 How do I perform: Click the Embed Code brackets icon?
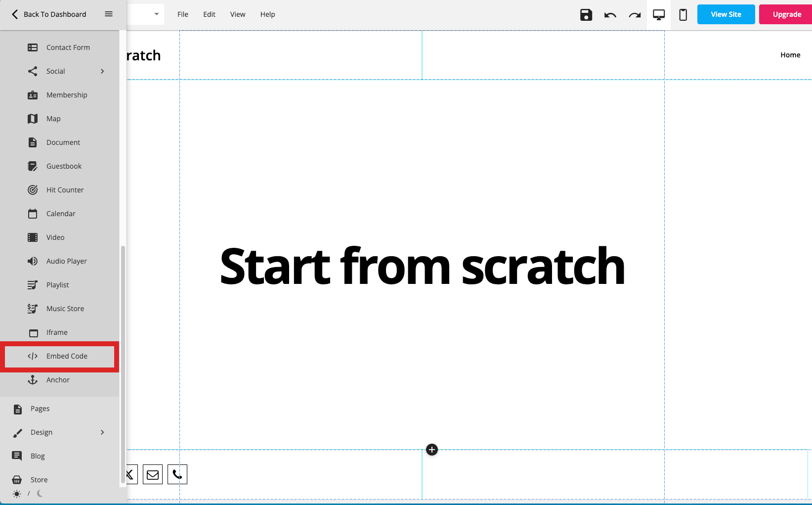tap(33, 356)
